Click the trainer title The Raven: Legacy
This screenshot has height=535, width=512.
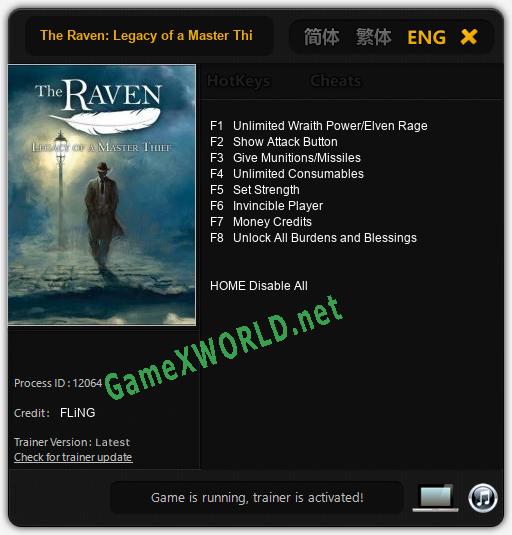tap(146, 35)
